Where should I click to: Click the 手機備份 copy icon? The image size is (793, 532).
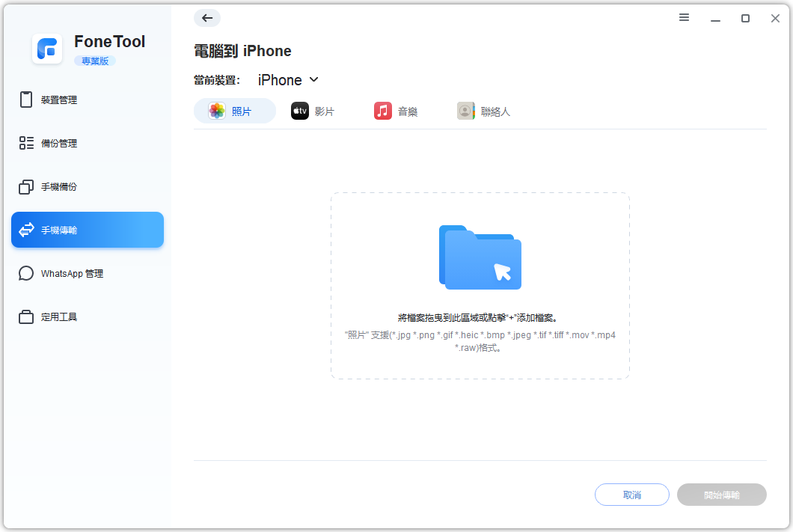(26, 187)
